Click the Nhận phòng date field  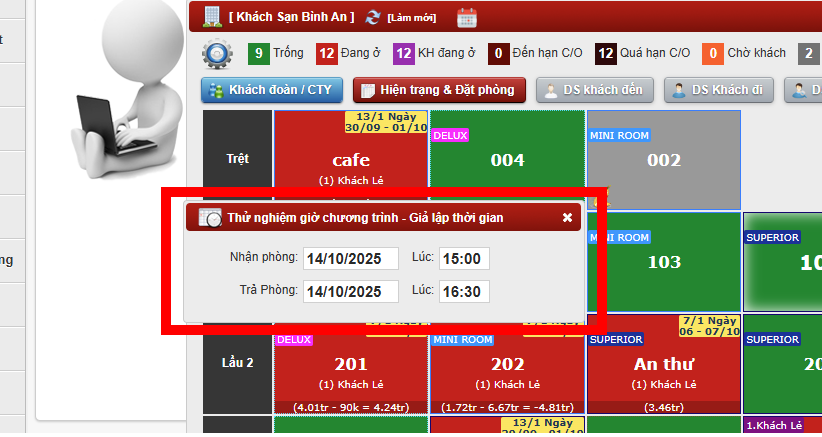click(x=351, y=258)
